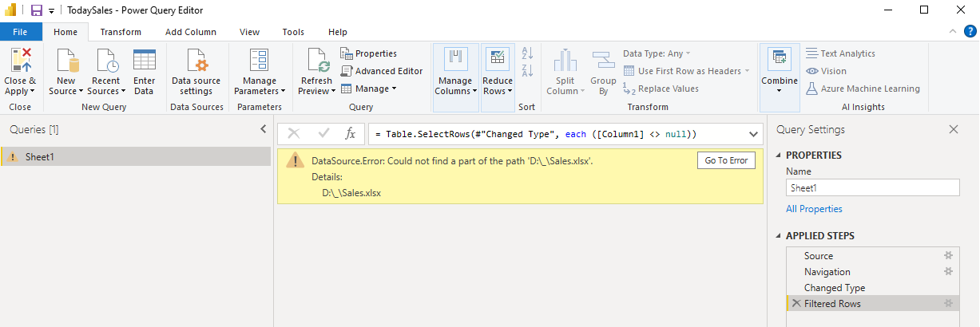
Task: Open the Advanced Editor
Action: click(x=381, y=71)
